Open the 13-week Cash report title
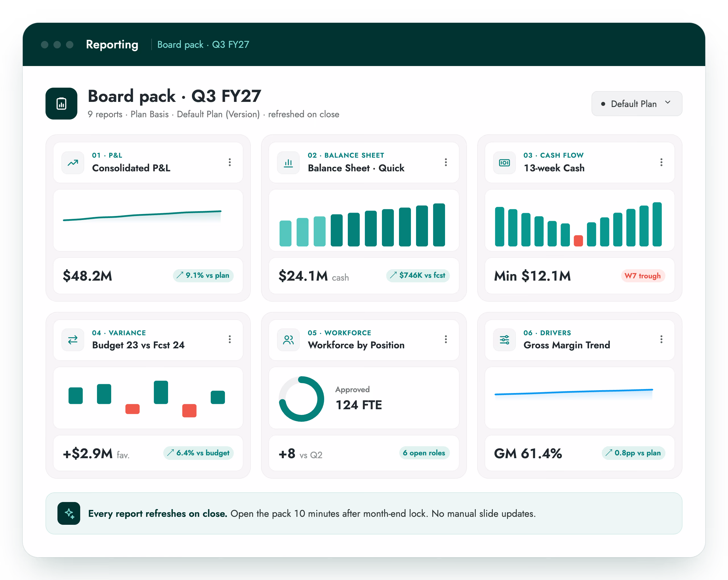 (554, 168)
